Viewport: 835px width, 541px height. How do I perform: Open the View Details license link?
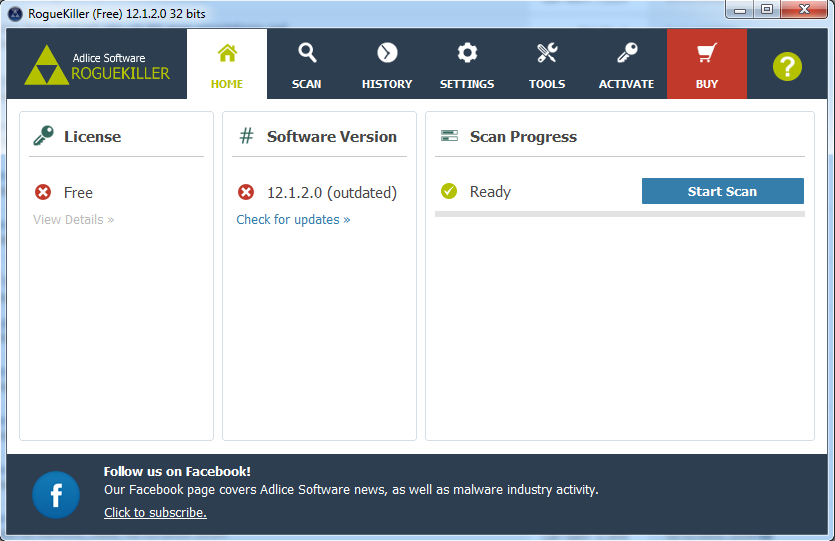tap(73, 219)
